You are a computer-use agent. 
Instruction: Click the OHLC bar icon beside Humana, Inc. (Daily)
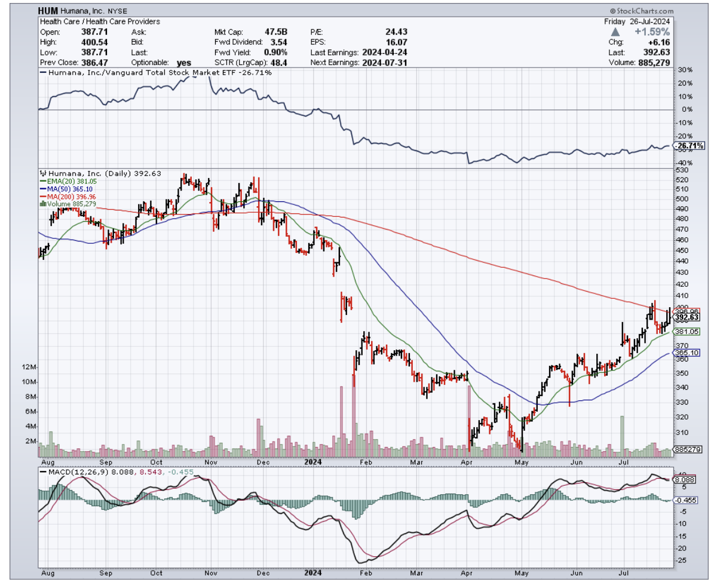(42, 173)
